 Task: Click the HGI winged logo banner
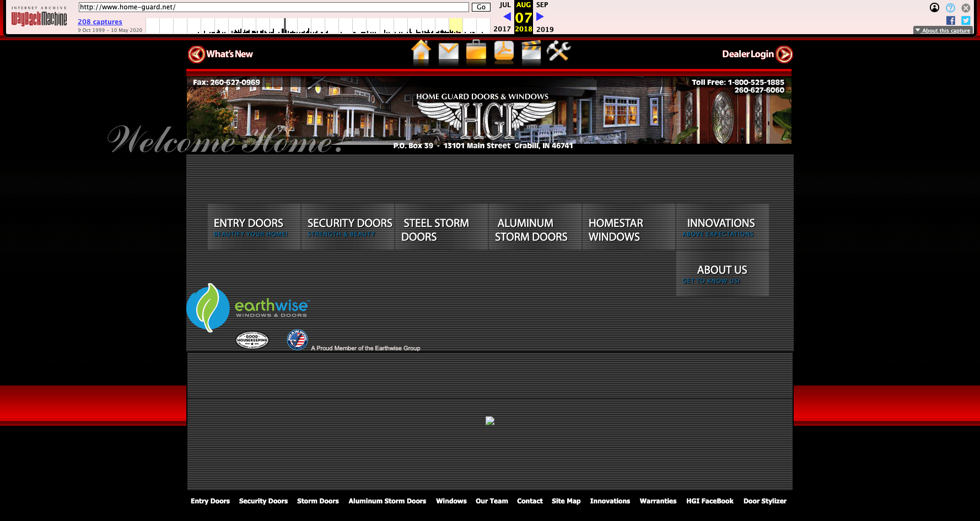[486, 117]
